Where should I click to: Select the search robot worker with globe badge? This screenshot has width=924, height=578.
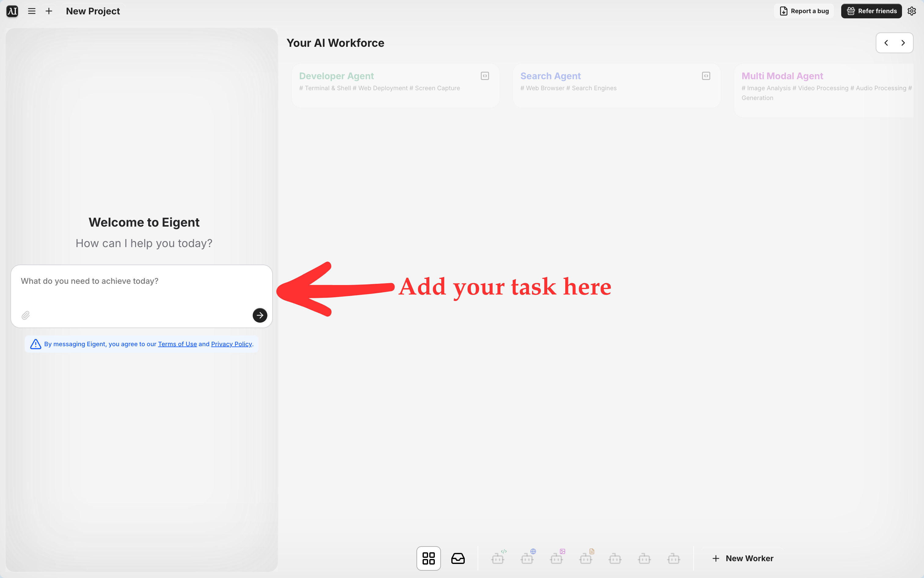(x=528, y=557)
